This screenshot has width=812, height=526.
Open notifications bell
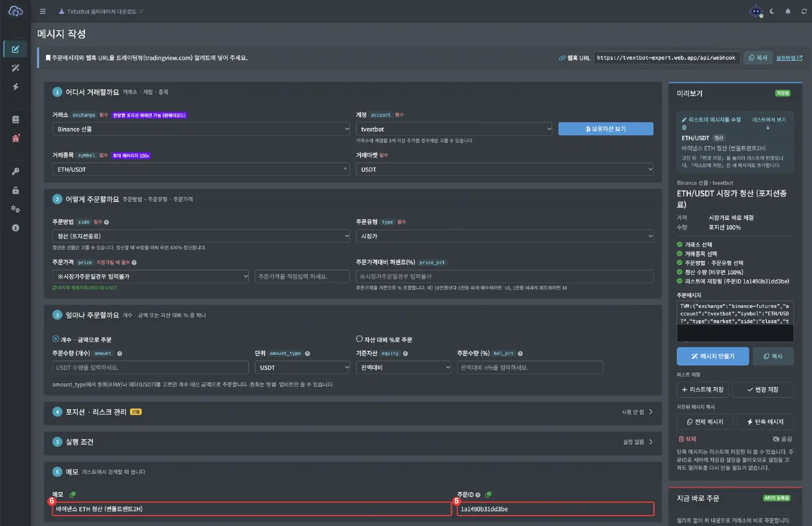click(788, 11)
